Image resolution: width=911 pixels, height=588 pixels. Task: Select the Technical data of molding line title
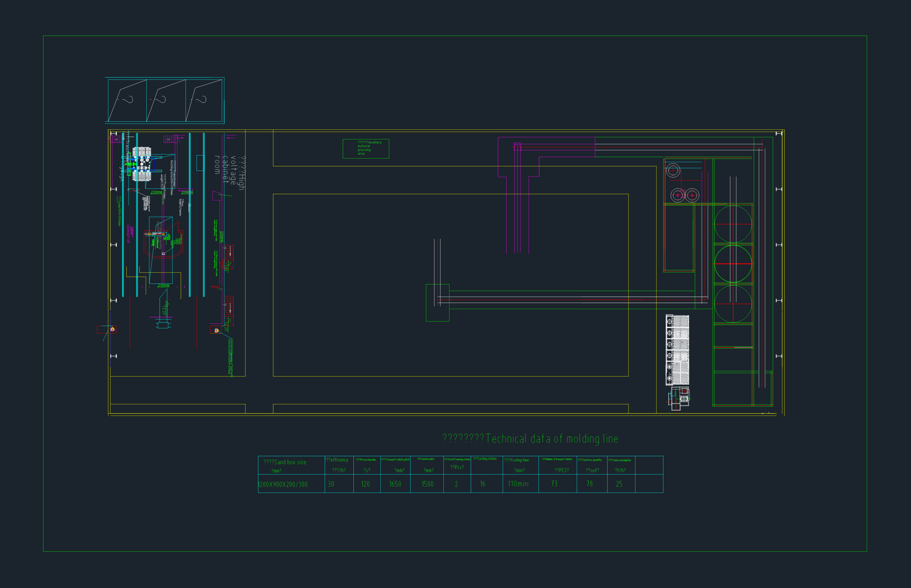[x=530, y=438]
